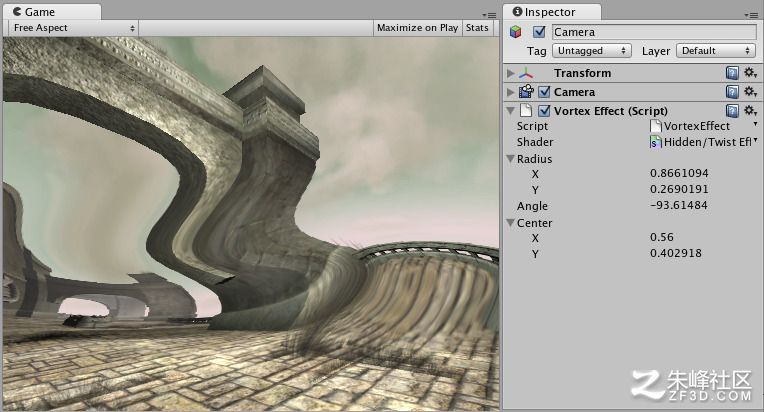Open the Game panel options menu
The height and width of the screenshot is (412, 764).
click(x=490, y=15)
